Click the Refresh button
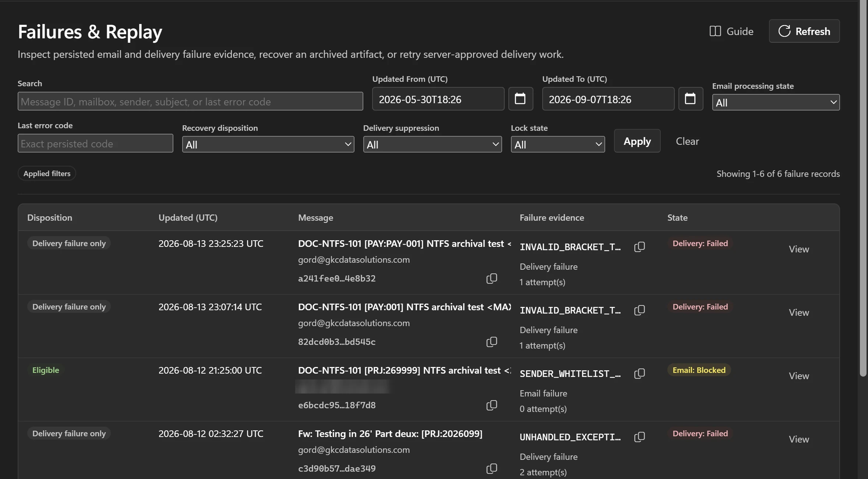868x479 pixels. pyautogui.click(x=804, y=31)
